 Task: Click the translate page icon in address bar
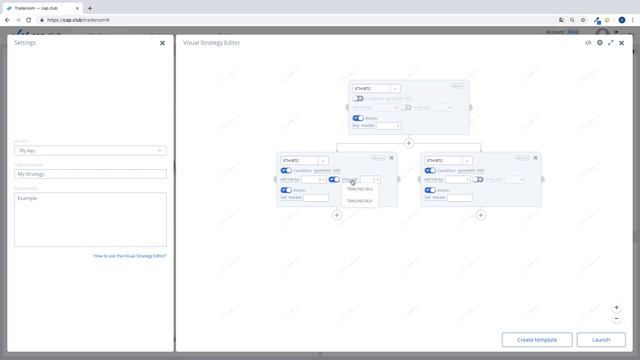pyautogui.click(x=562, y=20)
